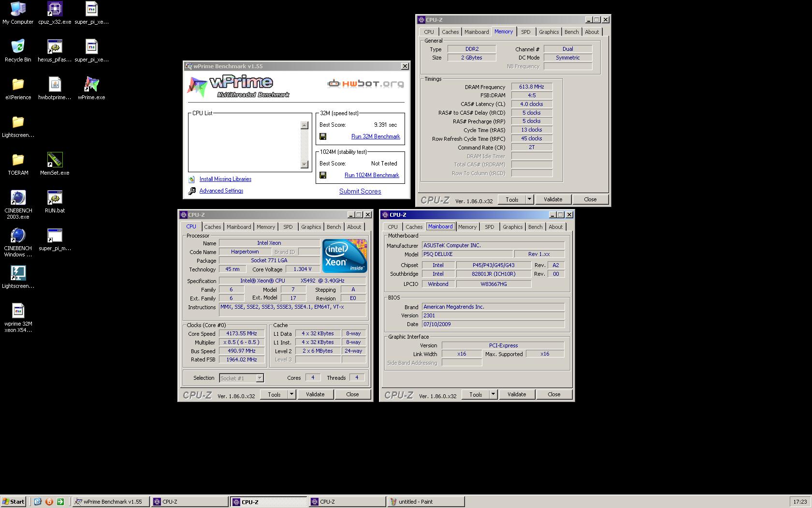Click green arrow quick launch icon

tap(60, 502)
